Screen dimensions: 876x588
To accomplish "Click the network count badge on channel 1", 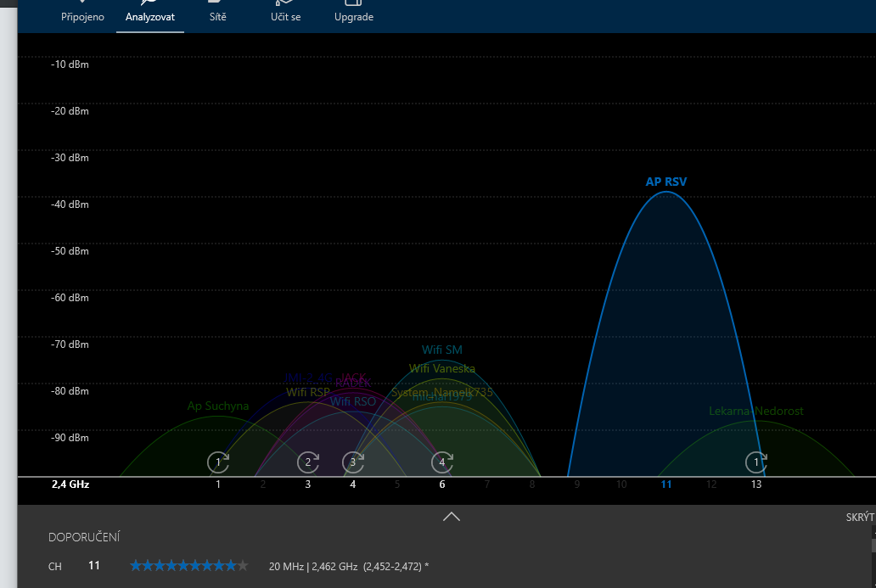I will point(218,462).
